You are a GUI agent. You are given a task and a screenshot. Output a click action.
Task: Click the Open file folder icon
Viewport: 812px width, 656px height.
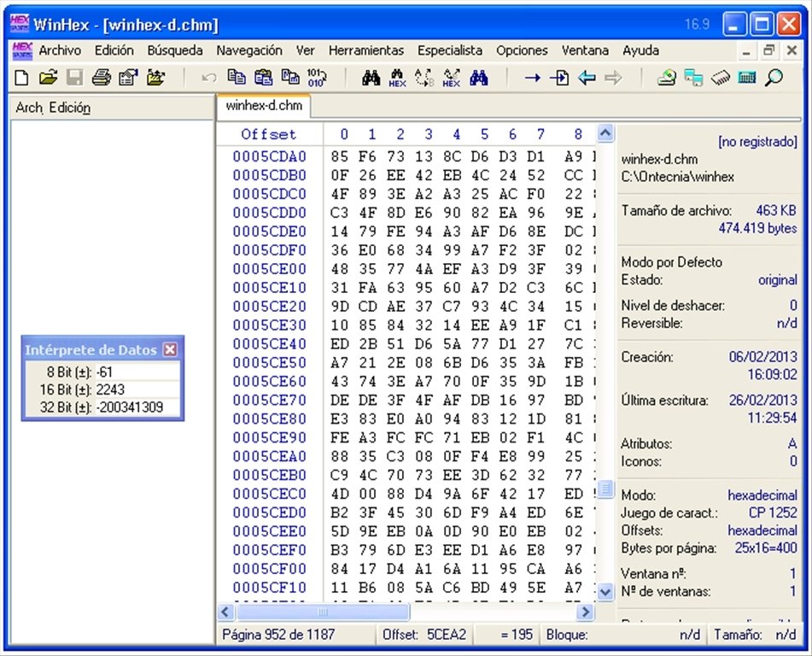(x=48, y=78)
